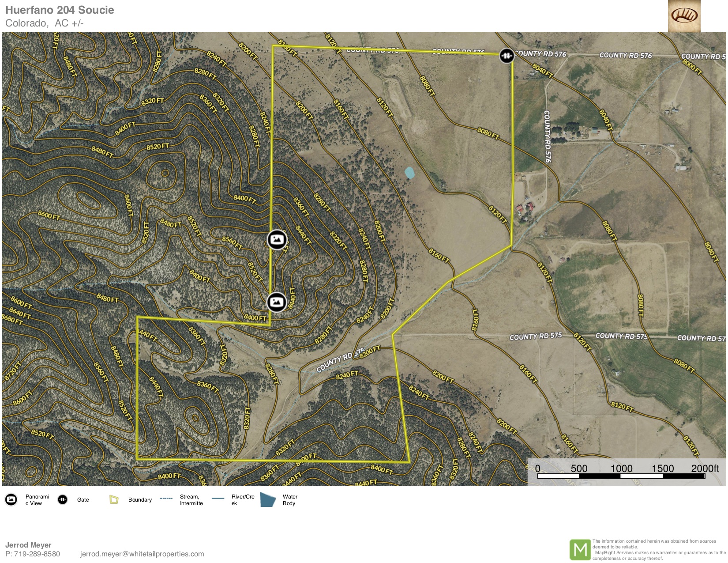
Task: Select the Gate marker on the map
Action: [x=507, y=56]
